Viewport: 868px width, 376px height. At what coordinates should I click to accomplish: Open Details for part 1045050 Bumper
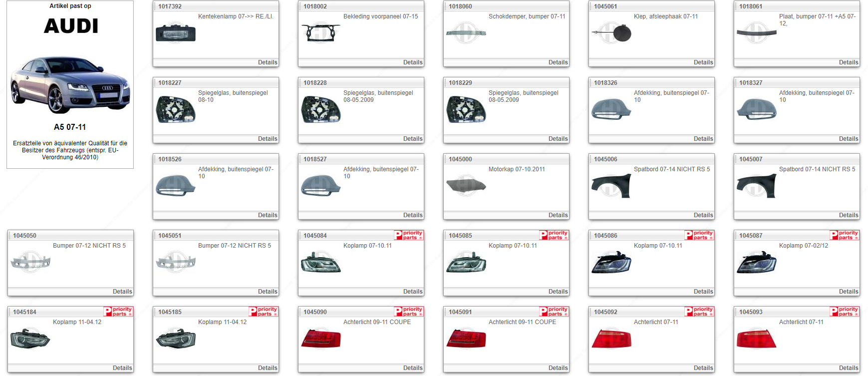[x=122, y=292]
